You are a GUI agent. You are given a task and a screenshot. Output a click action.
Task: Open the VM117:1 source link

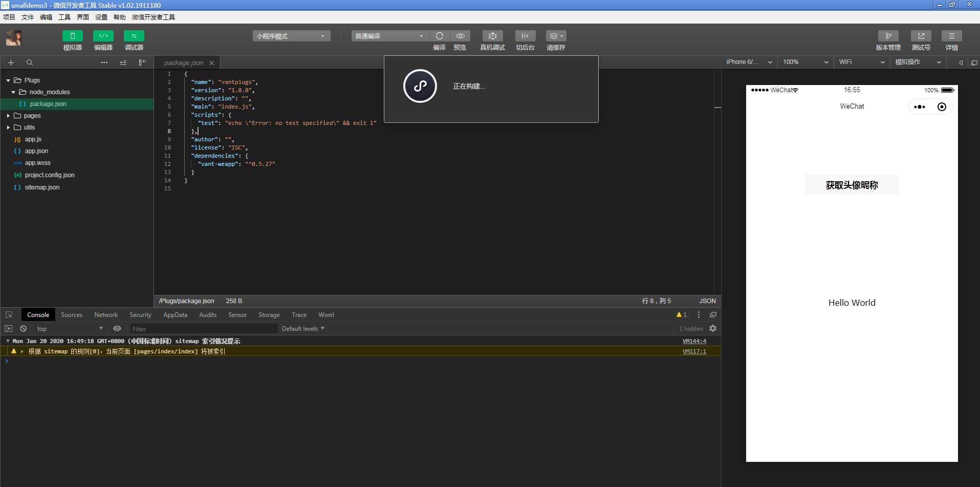[x=694, y=351]
